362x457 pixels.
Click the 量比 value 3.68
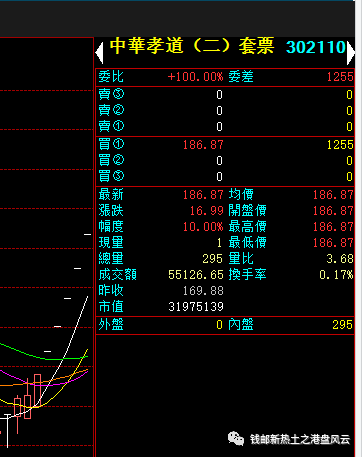340,259
